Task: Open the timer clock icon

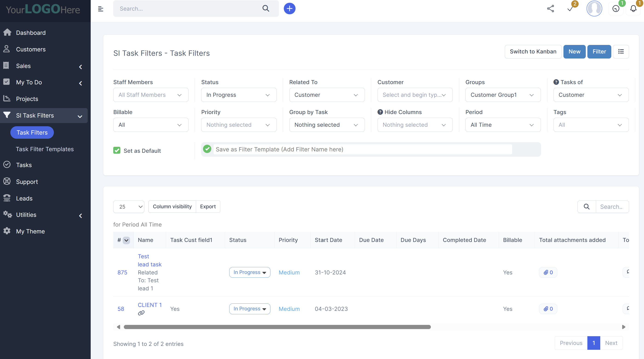Action: click(616, 9)
